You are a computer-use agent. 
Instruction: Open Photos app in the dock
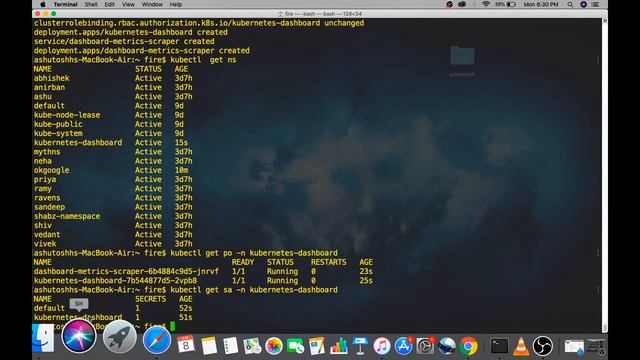[x=274, y=346]
